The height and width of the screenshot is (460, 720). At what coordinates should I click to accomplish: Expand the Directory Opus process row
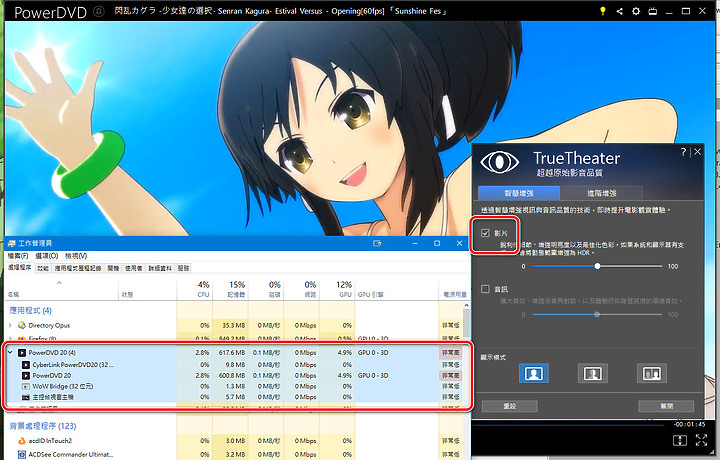[10, 325]
